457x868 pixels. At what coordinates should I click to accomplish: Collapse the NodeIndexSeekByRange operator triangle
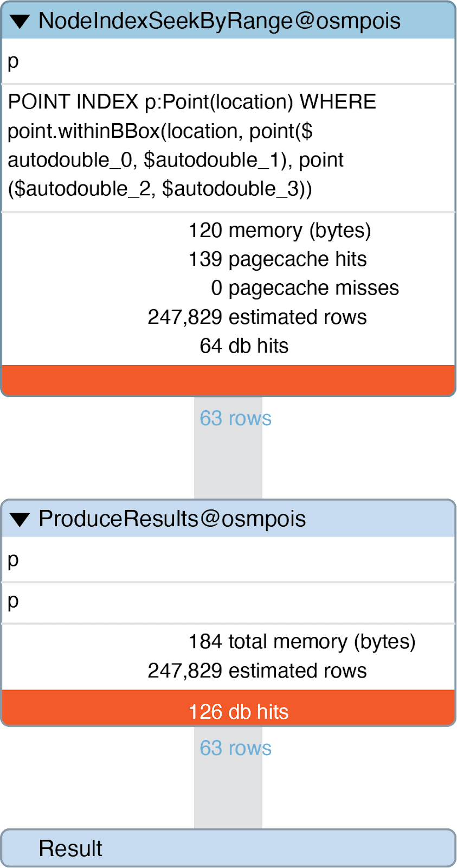click(20, 22)
